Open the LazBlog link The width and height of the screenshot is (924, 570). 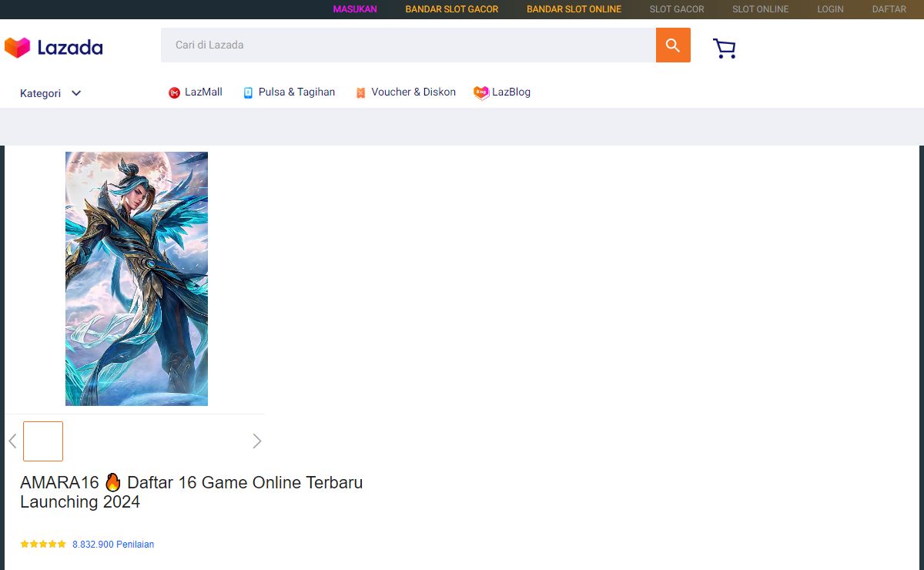(x=511, y=92)
